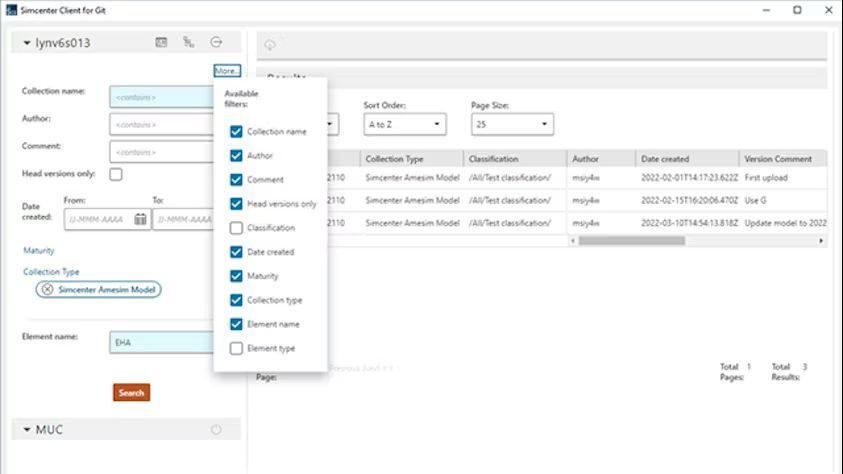Uncheck the Collection name filter
The image size is (843, 474).
[x=236, y=132]
